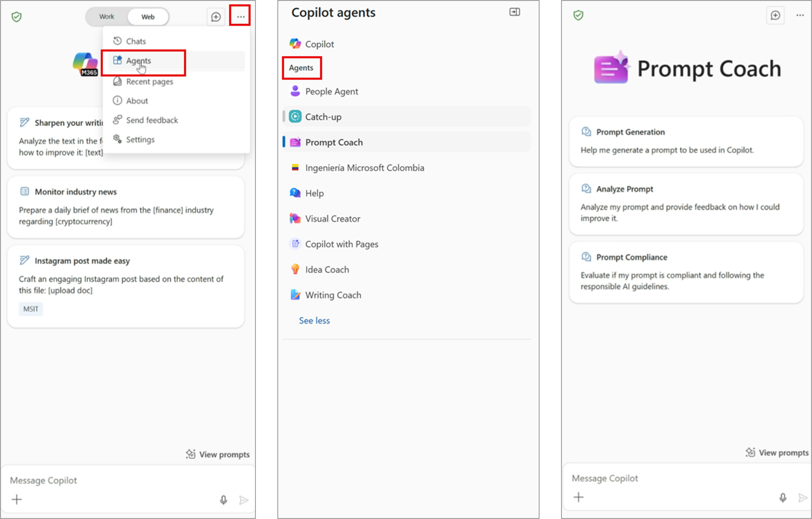The height and width of the screenshot is (519, 812).
Task: Open Idea Coach agent
Action: click(407, 269)
